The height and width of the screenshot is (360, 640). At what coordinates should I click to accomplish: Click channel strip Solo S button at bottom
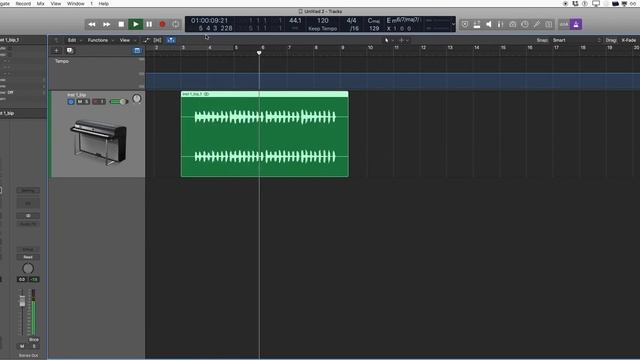pyautogui.click(x=34, y=346)
